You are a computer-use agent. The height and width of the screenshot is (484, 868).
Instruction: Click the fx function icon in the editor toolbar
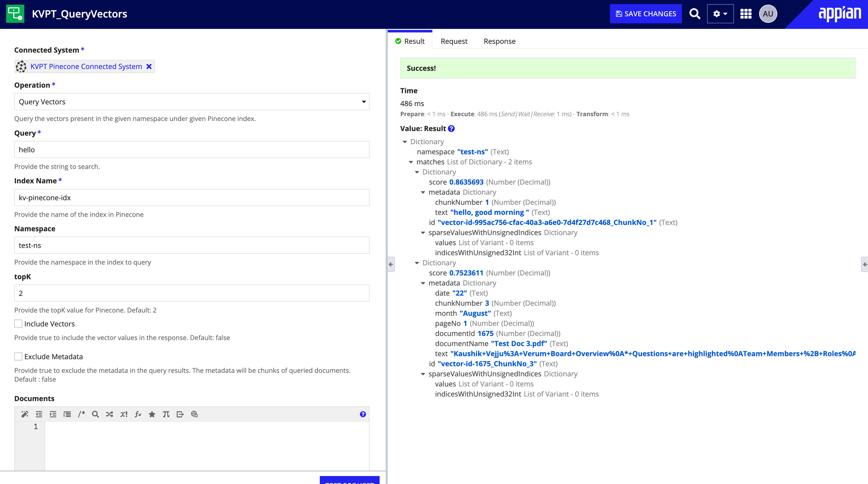(x=138, y=414)
